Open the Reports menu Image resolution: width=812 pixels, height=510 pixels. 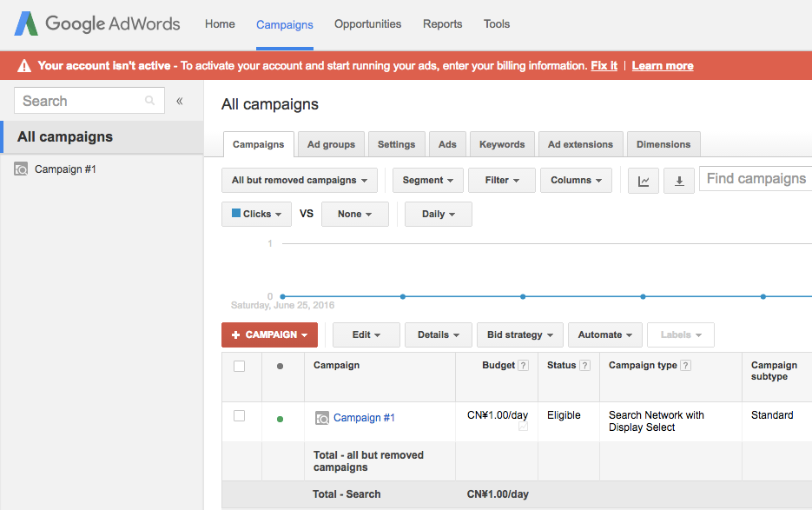(x=442, y=23)
